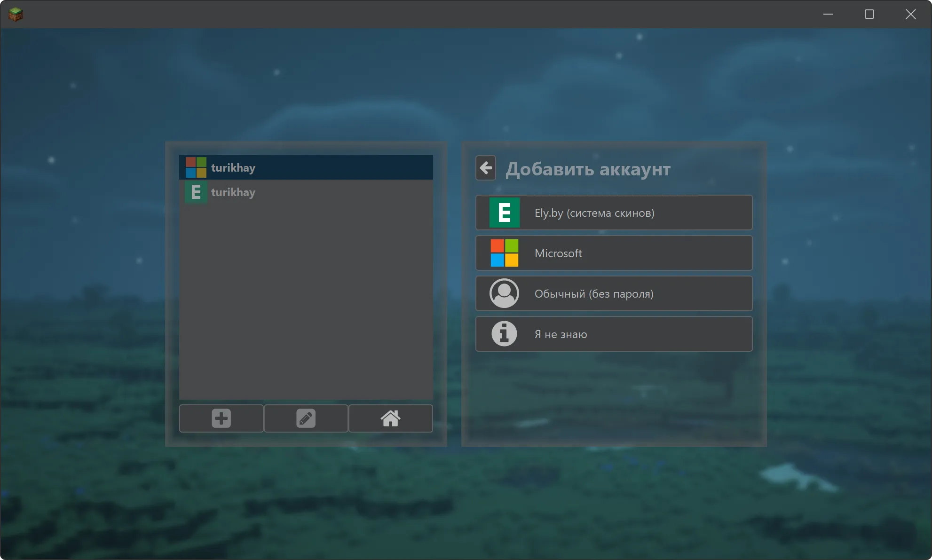Click the green Ely.by E icon

(x=504, y=212)
